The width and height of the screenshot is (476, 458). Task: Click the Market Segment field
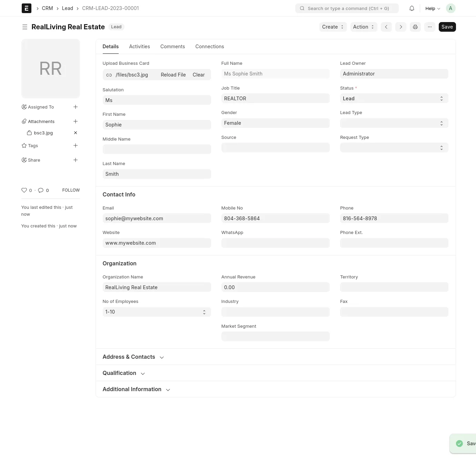click(275, 337)
